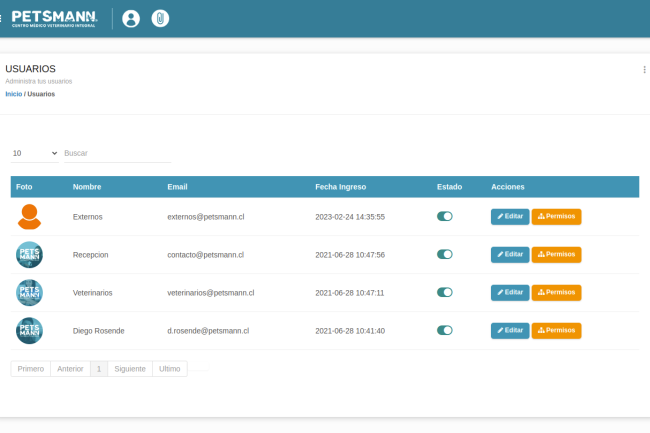Click in the Buscar search field
Screen dimensions: 650x433
tap(116, 153)
